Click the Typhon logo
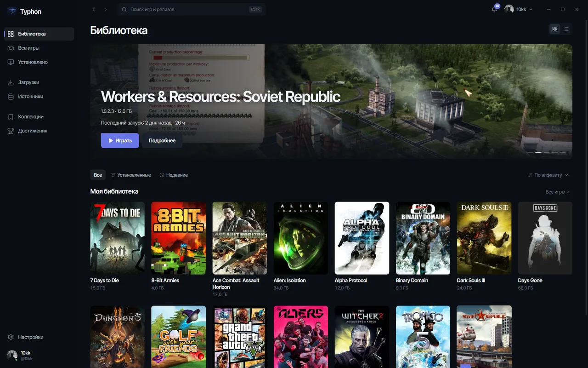 [x=24, y=11]
